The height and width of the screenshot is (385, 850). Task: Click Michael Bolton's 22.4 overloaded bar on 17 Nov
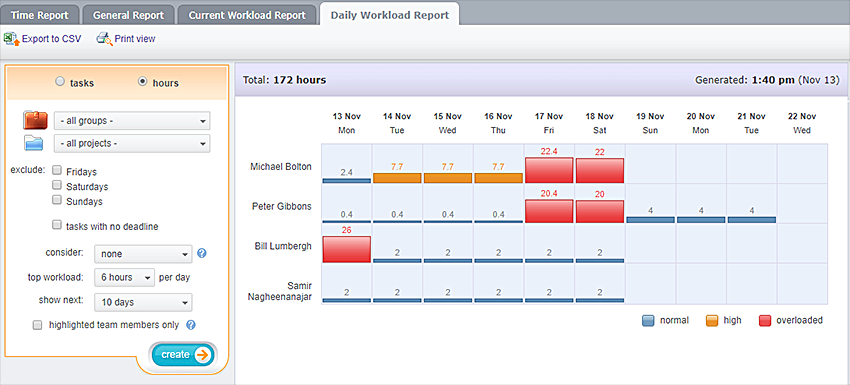click(549, 170)
